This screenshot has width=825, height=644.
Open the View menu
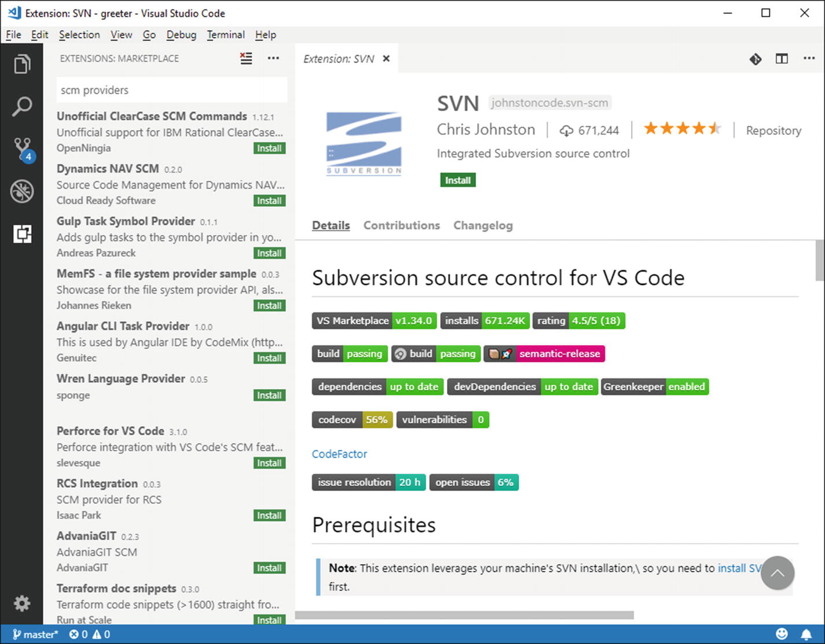(x=121, y=35)
